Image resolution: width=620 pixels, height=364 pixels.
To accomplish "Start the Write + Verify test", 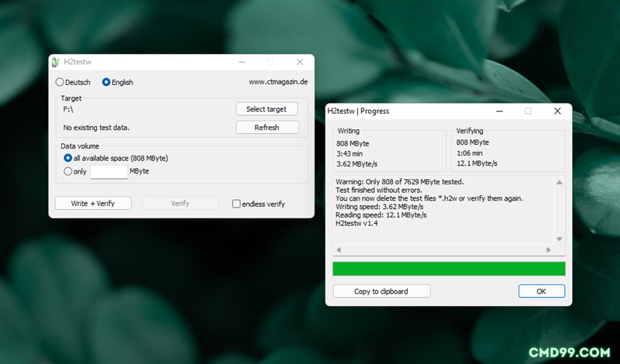I will click(93, 203).
